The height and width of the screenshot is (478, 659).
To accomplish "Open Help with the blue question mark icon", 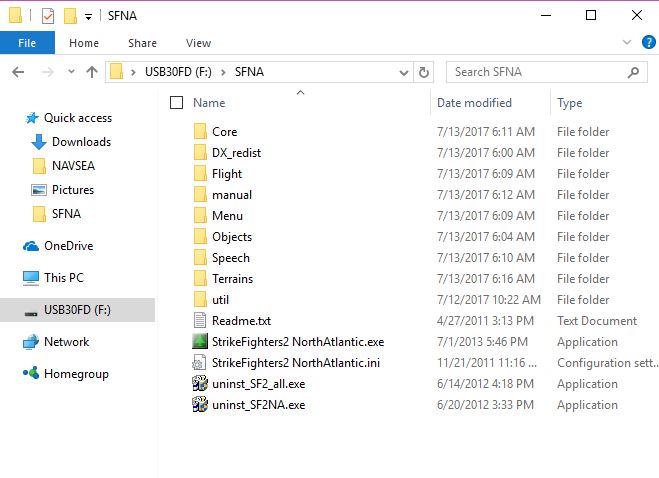I will [648, 42].
